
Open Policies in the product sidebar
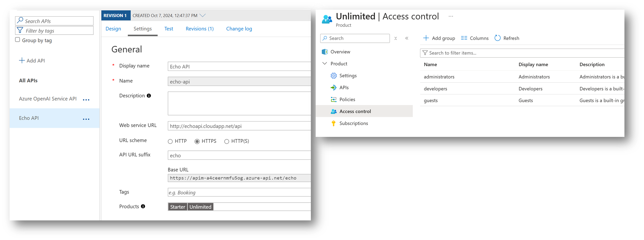click(x=347, y=99)
